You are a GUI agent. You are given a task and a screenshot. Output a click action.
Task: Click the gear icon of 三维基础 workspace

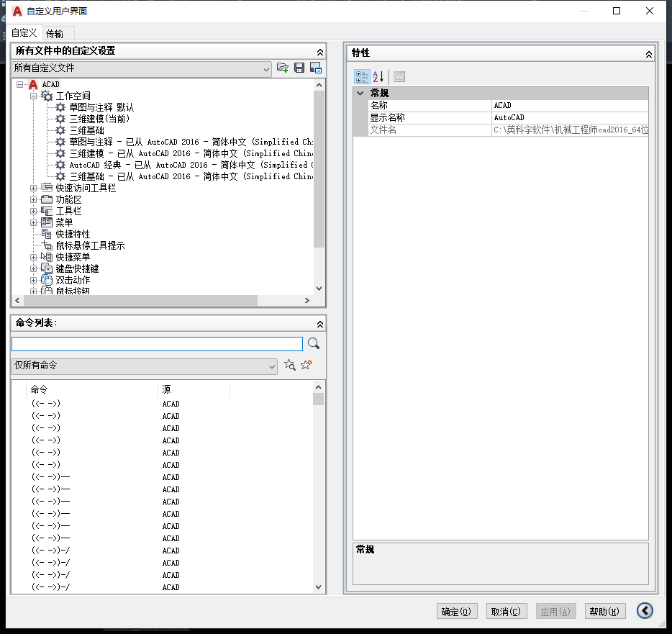pyautogui.click(x=60, y=130)
